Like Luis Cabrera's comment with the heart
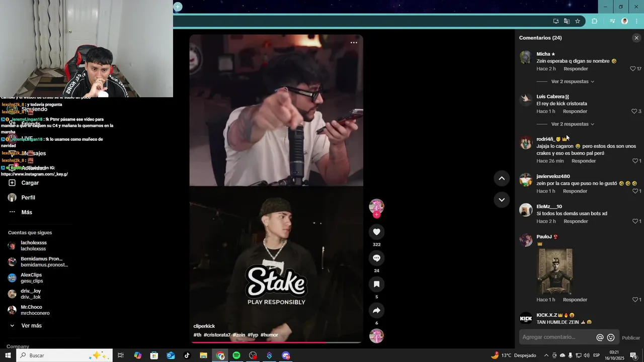 (634, 111)
